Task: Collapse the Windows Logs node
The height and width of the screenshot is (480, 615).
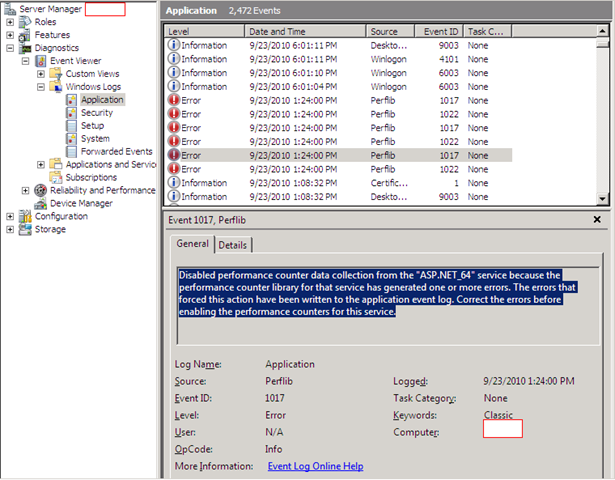Action: tap(41, 86)
